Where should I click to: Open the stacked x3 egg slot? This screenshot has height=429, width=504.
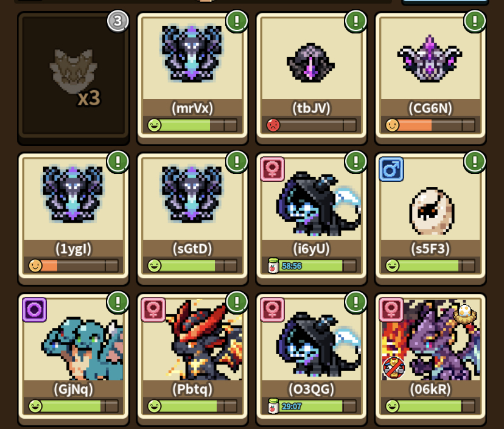click(74, 77)
